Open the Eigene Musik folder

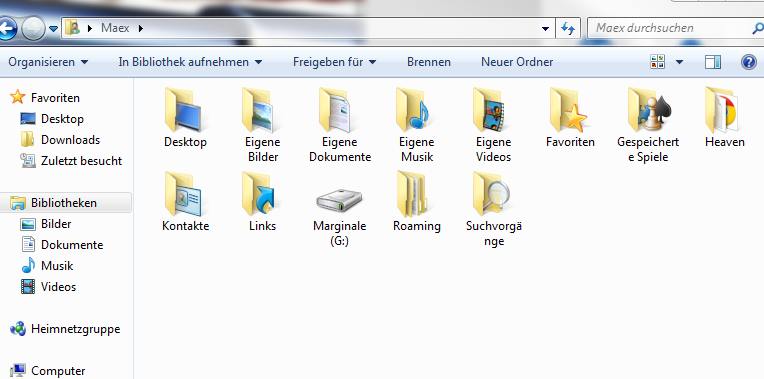pos(417,125)
